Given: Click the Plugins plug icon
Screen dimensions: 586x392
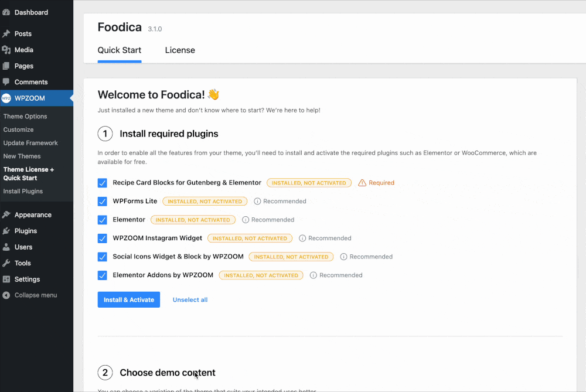Looking at the screenshot, I should 6,231.
